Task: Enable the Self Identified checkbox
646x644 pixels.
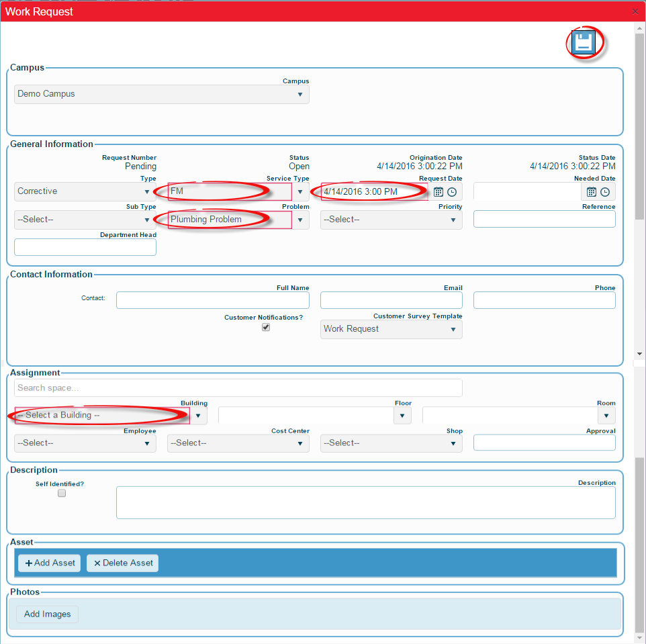Action: [62, 493]
